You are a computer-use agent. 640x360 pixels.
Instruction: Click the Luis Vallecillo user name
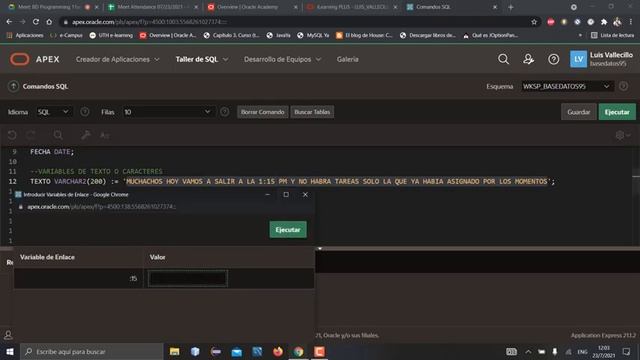[x=611, y=55]
